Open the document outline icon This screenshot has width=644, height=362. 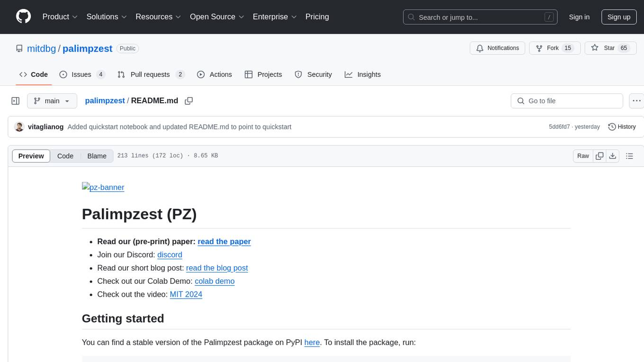coord(629,156)
